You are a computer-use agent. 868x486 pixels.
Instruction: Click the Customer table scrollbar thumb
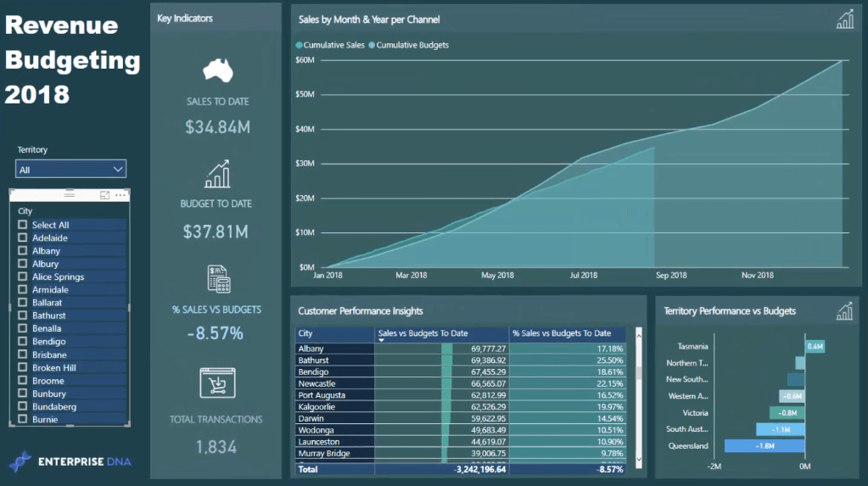point(639,372)
